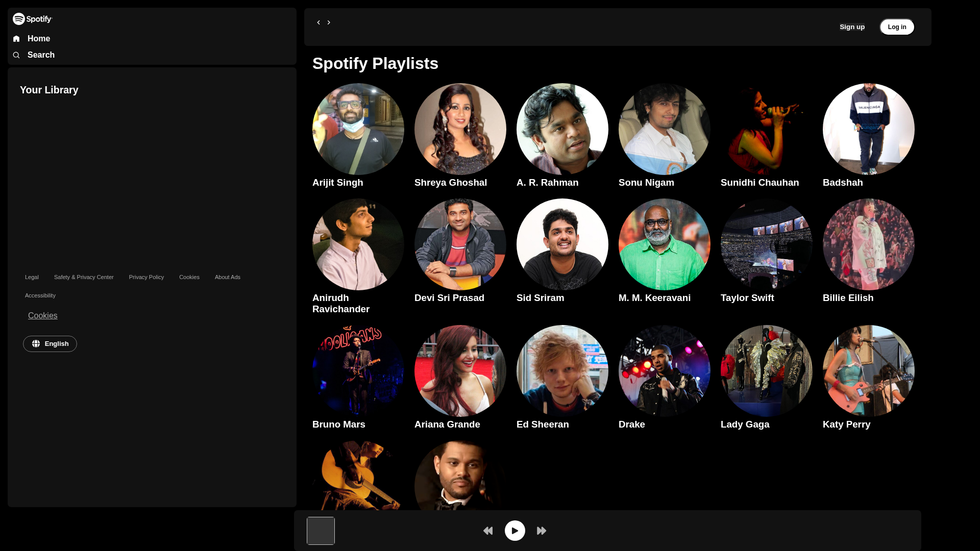Open the Accessibility link

[x=40, y=296]
